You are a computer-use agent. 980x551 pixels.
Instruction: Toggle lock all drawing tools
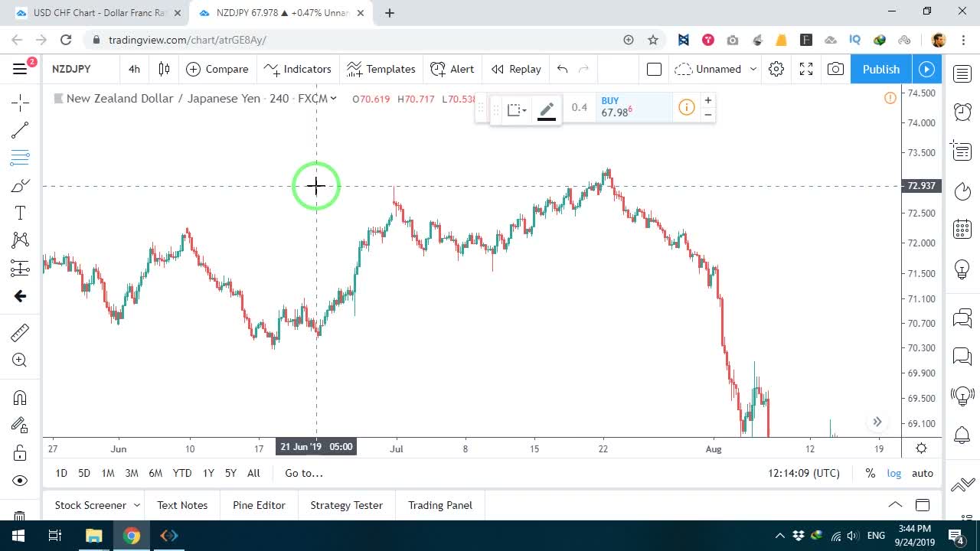coord(20,453)
